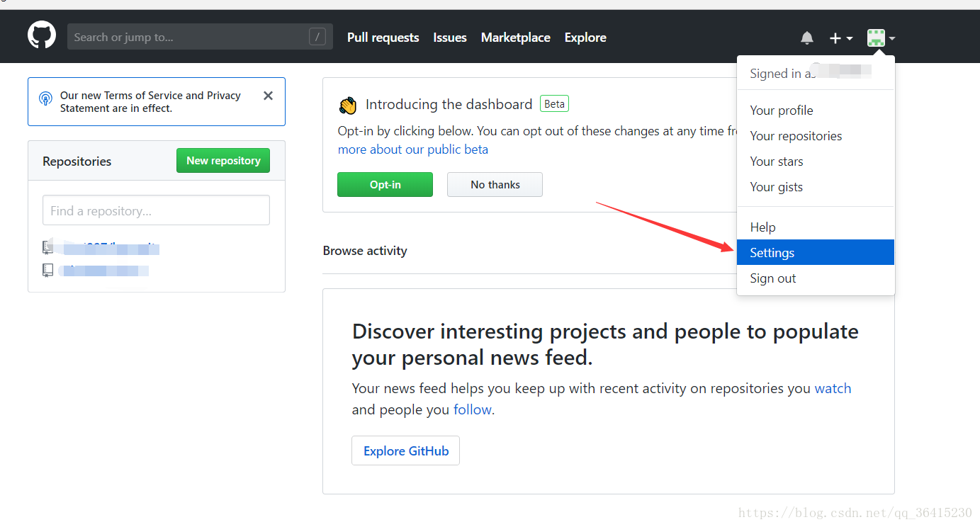Follow the watch link
Image resolution: width=980 pixels, height=527 pixels.
point(833,388)
